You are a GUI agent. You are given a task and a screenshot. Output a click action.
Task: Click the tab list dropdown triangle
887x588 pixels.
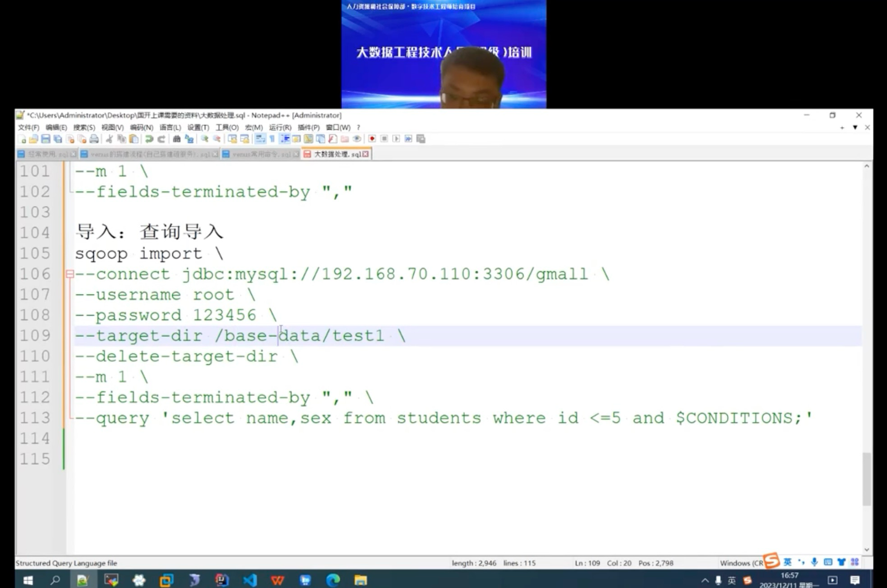coord(855,128)
